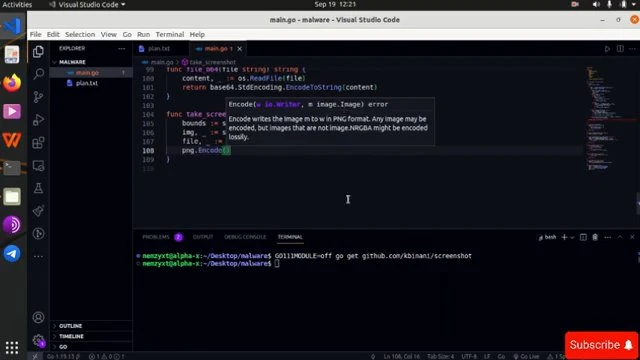The image size is (640, 360).
Task: Run the Go file with play button
Action: click(607, 49)
